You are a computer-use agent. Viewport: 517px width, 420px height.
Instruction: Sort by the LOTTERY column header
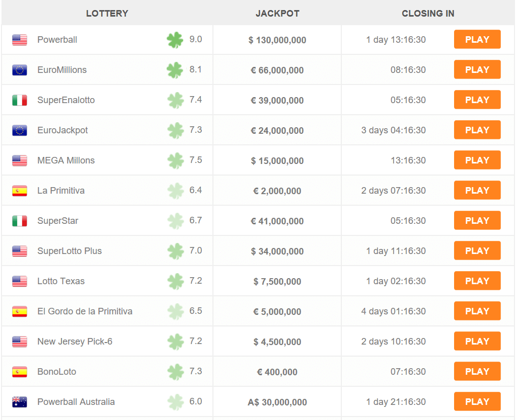pos(107,14)
